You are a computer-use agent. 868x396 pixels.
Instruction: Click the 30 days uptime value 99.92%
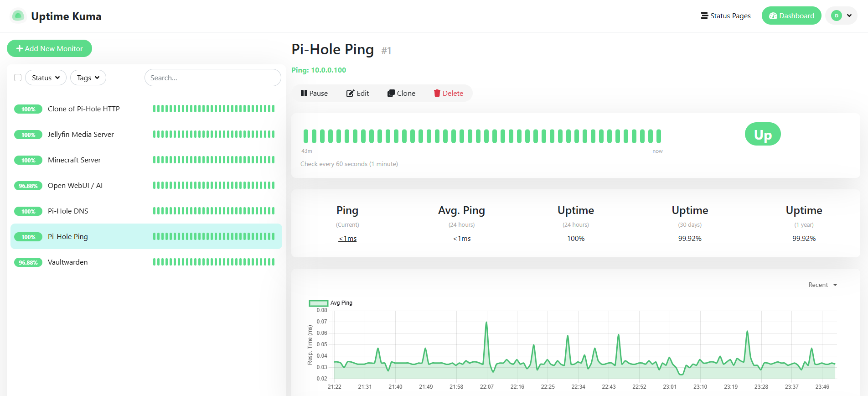point(690,238)
